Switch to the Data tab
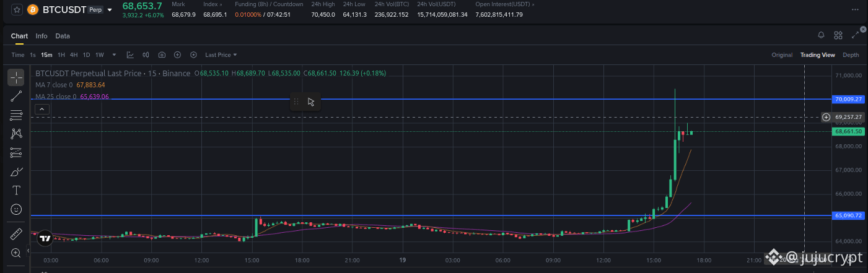The image size is (868, 273). pos(63,36)
